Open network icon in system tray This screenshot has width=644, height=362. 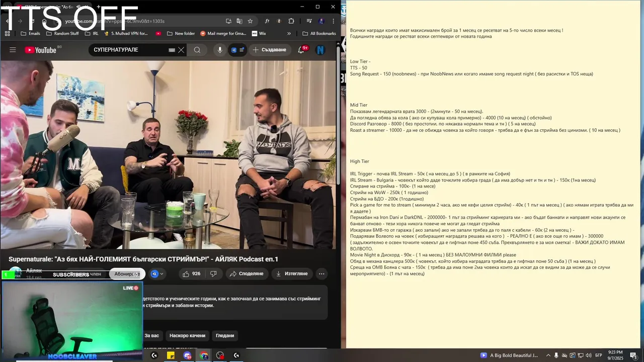coord(580,355)
